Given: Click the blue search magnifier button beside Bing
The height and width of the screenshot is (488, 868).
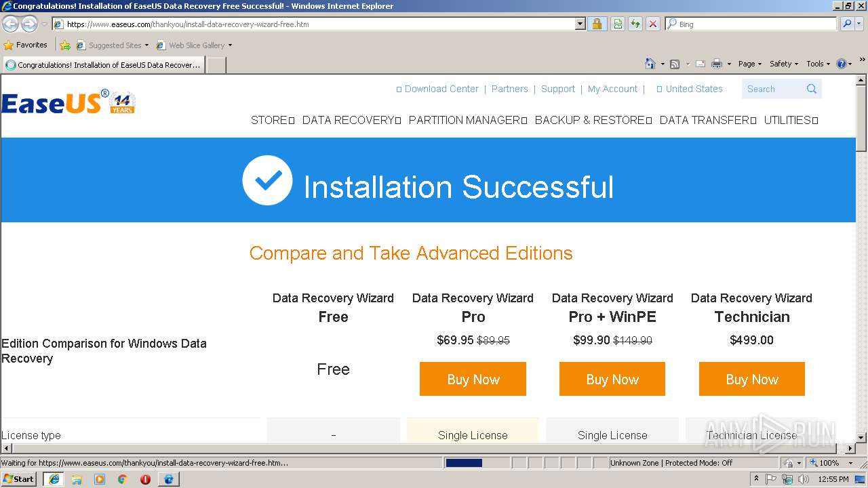Looking at the screenshot, I should coord(846,24).
